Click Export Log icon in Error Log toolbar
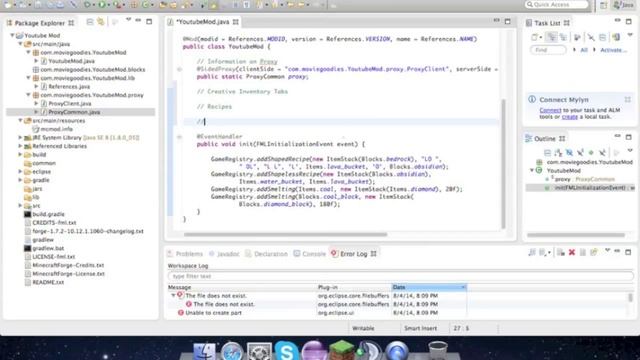Viewport: 640px width, 360px height. tap(531, 253)
